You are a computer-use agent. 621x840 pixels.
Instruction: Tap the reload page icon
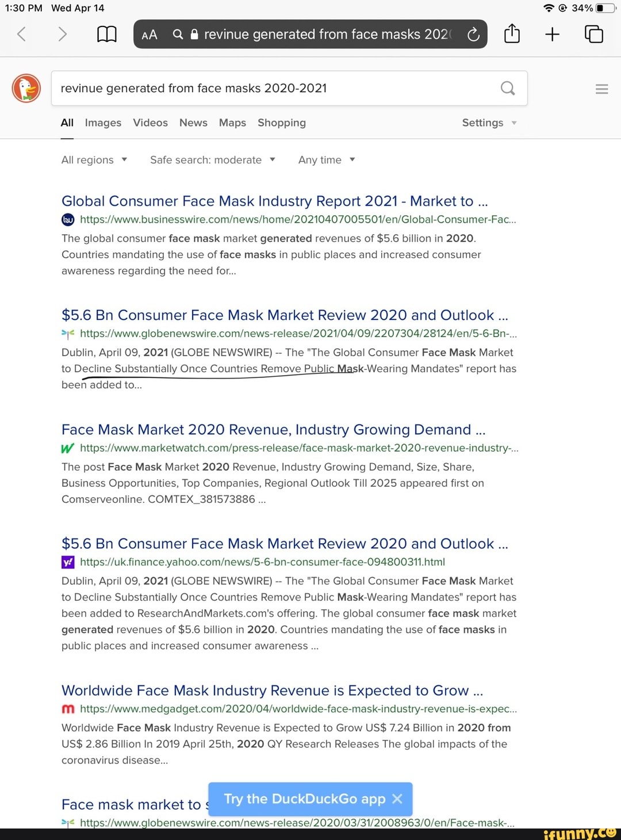coord(473,35)
